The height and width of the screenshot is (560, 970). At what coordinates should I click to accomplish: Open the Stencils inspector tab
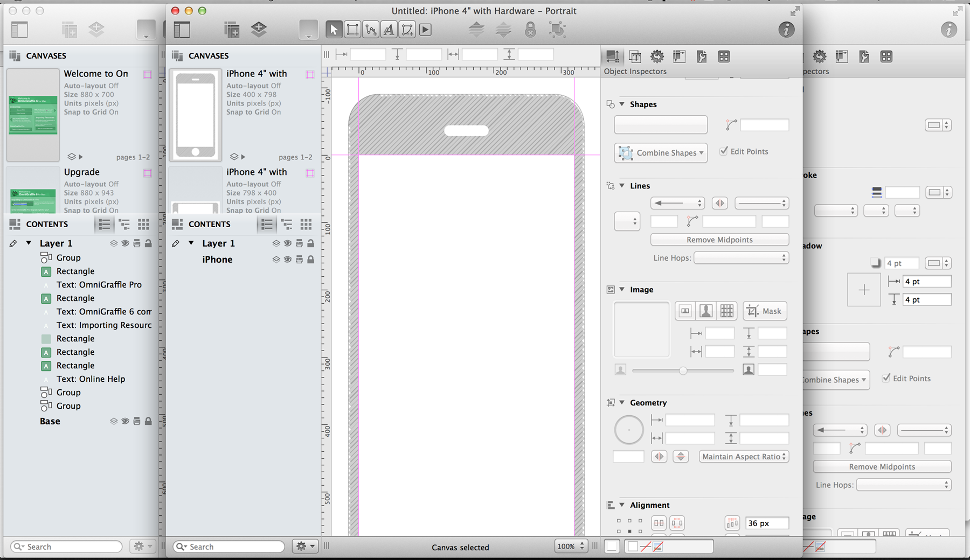pyautogui.click(x=724, y=57)
